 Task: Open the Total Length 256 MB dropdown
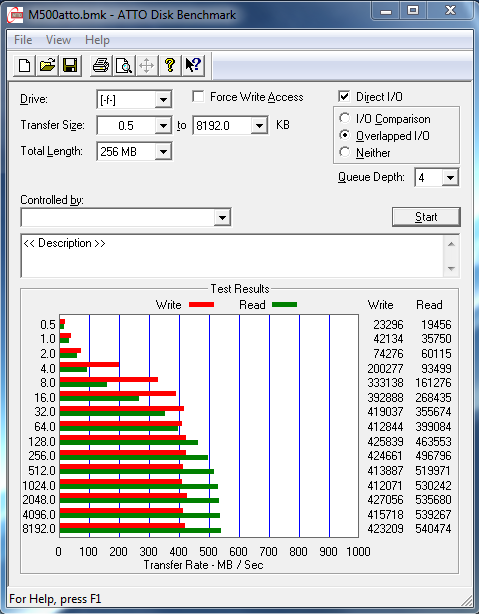(163, 152)
